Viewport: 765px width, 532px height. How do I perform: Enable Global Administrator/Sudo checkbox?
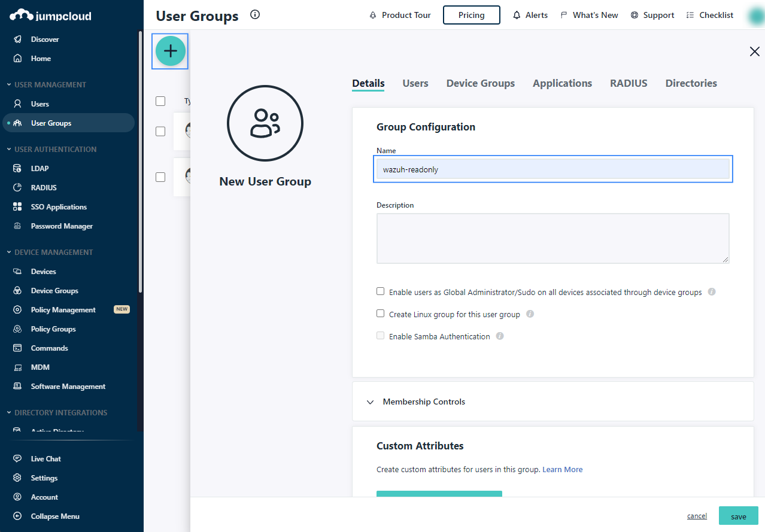pos(380,291)
